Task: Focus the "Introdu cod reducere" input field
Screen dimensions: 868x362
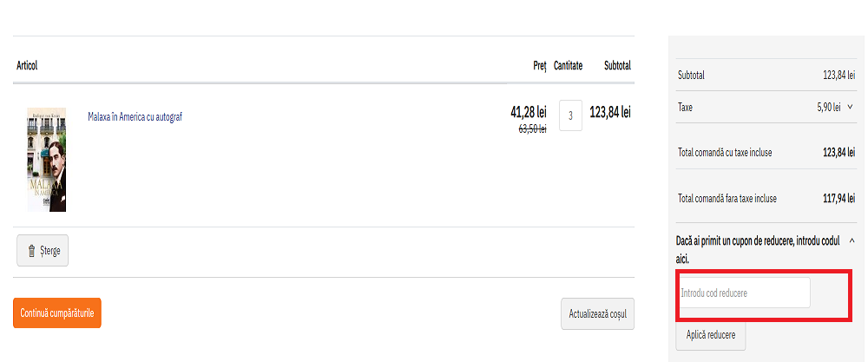Action: click(x=744, y=293)
